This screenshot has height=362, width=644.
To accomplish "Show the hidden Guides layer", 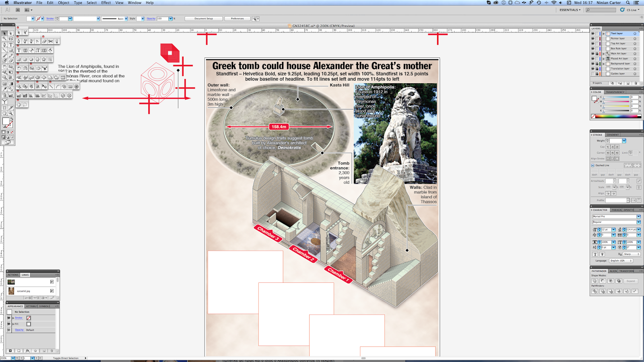I will click(x=593, y=74).
